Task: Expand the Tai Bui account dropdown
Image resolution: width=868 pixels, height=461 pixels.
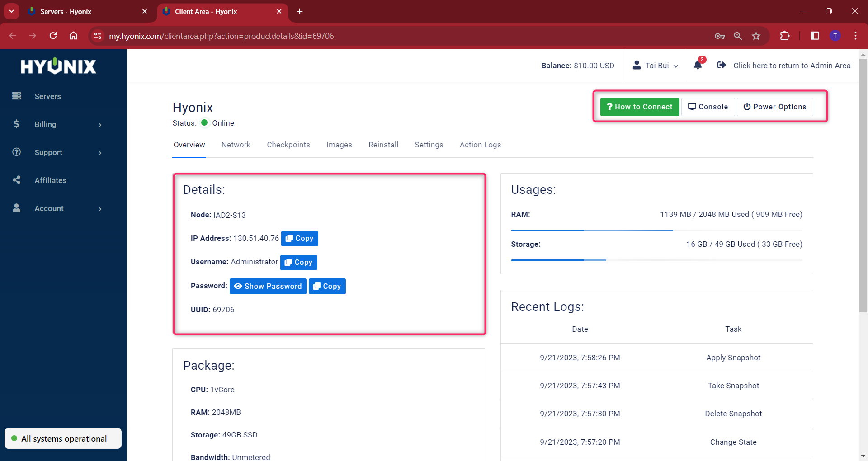Action: 675,66
